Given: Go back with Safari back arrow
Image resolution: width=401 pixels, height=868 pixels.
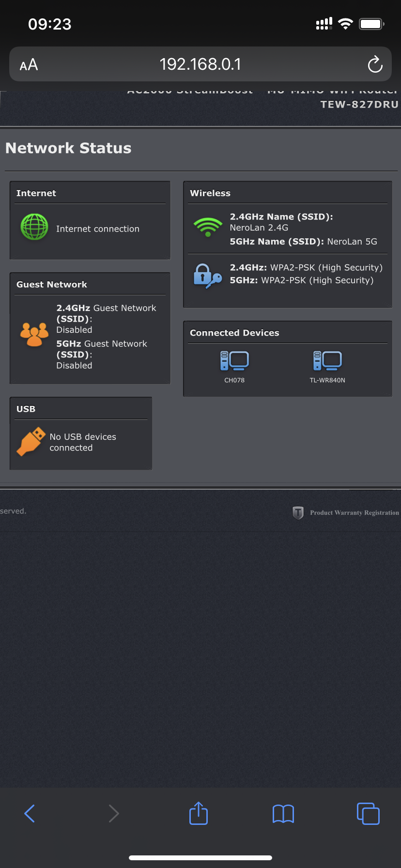Looking at the screenshot, I should (30, 814).
